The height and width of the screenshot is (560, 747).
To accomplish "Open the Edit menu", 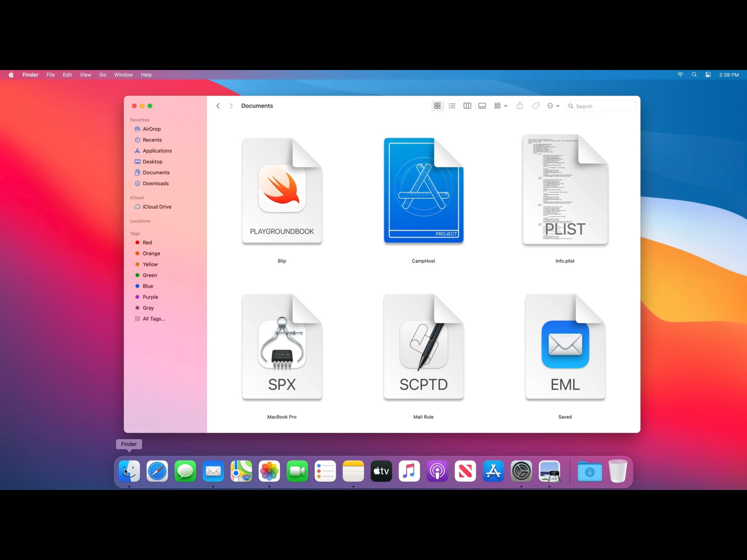I will point(67,75).
